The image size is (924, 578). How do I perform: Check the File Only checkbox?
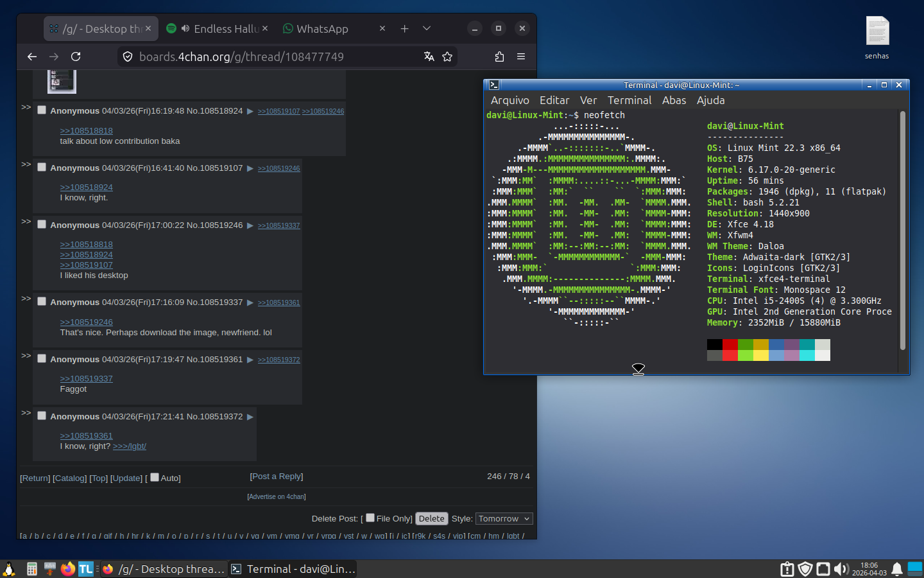(370, 518)
